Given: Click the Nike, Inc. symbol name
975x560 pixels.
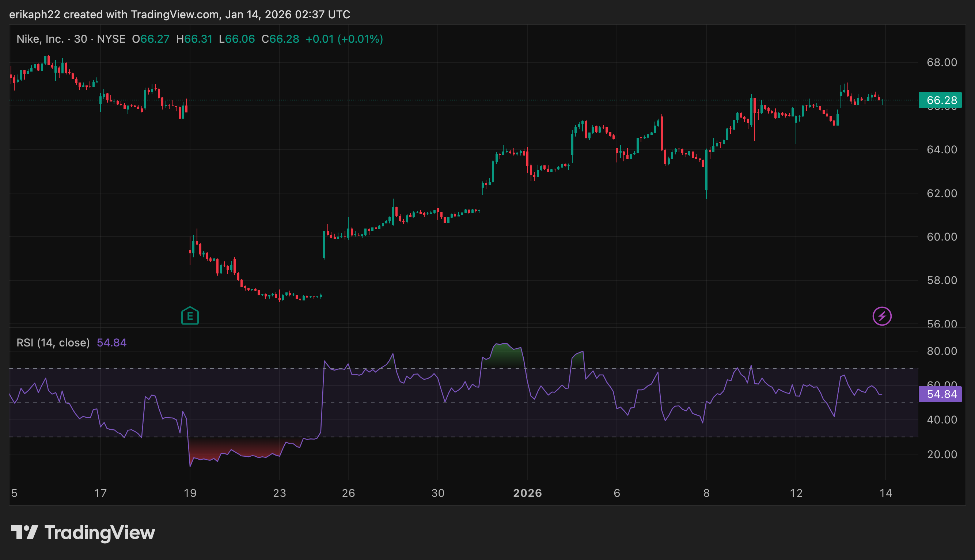Looking at the screenshot, I should pos(40,39).
